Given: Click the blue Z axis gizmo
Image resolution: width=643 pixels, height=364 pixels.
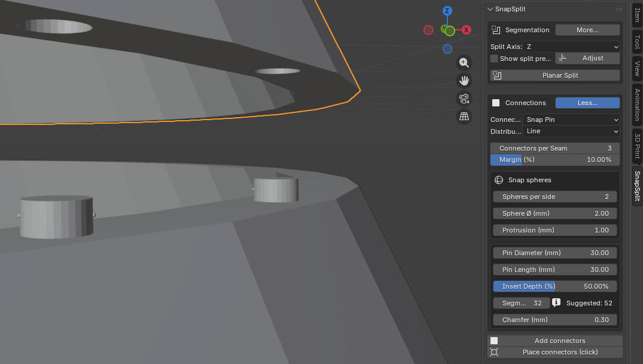Looking at the screenshot, I should [x=447, y=11].
